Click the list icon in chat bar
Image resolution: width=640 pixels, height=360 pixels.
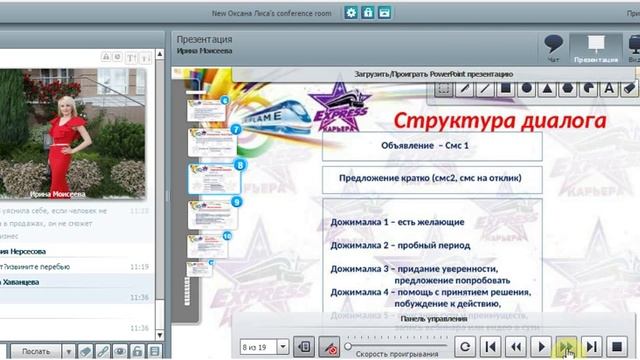(x=154, y=351)
